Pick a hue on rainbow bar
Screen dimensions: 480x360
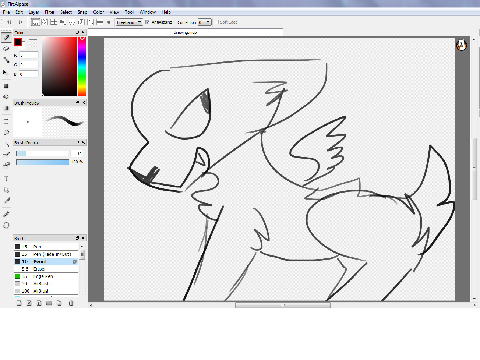82,67
